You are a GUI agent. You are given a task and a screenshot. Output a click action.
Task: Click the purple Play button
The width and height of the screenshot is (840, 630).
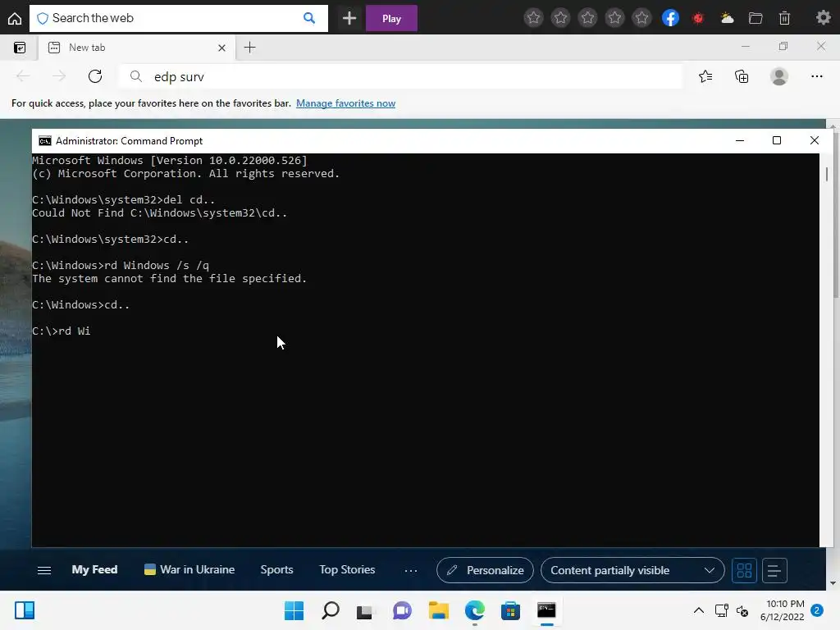[391, 18]
